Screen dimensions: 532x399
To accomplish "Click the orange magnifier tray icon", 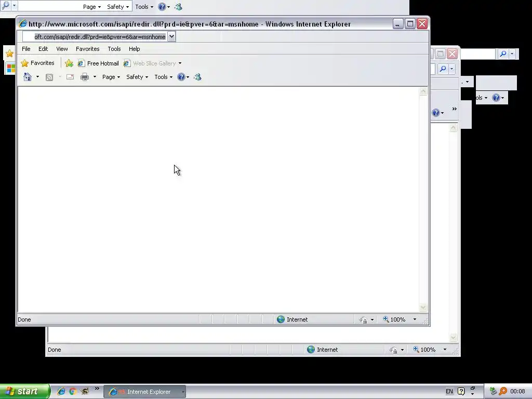I will tap(503, 391).
